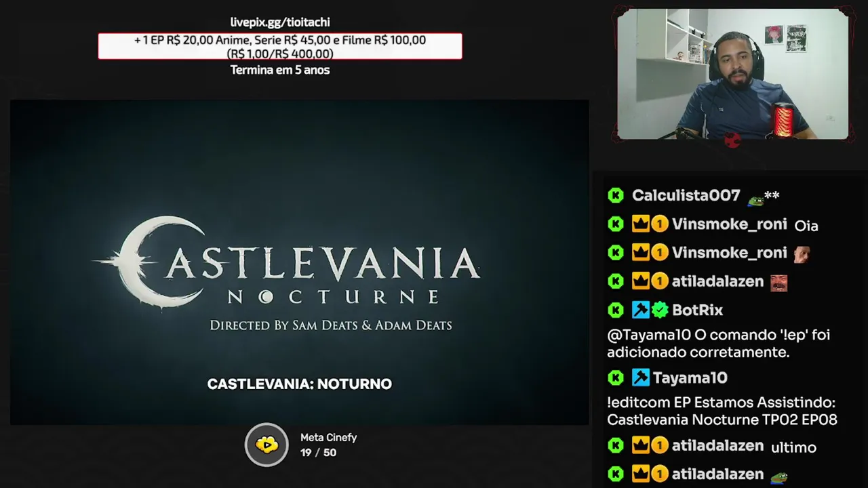868x488 pixels.
Task: Click the Kick icon beside Calculista007
Action: tap(616, 196)
